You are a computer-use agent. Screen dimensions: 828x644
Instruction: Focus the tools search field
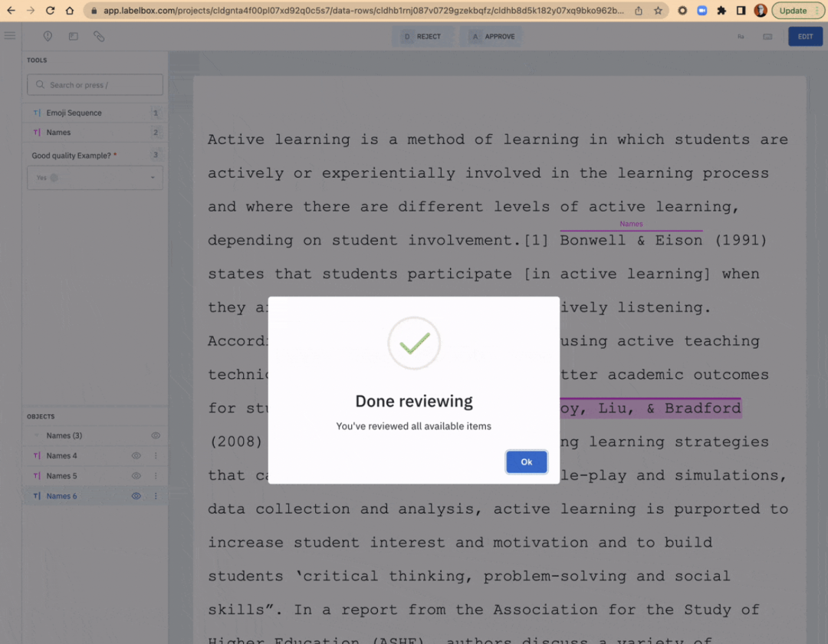(x=95, y=85)
